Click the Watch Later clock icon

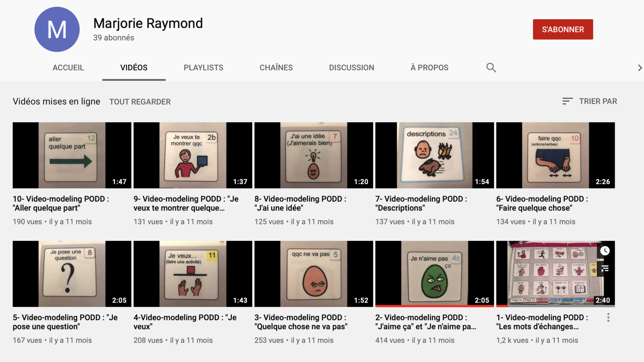point(605,251)
